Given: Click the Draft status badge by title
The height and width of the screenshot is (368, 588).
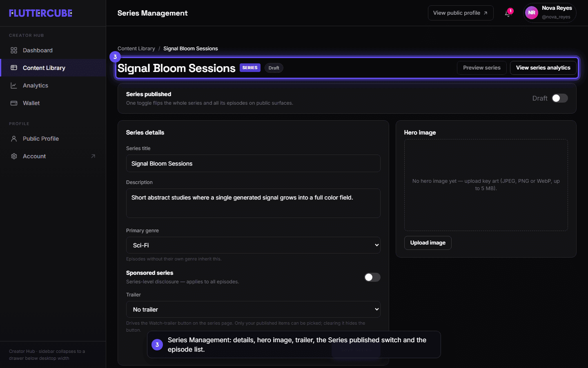Looking at the screenshot, I should point(274,68).
